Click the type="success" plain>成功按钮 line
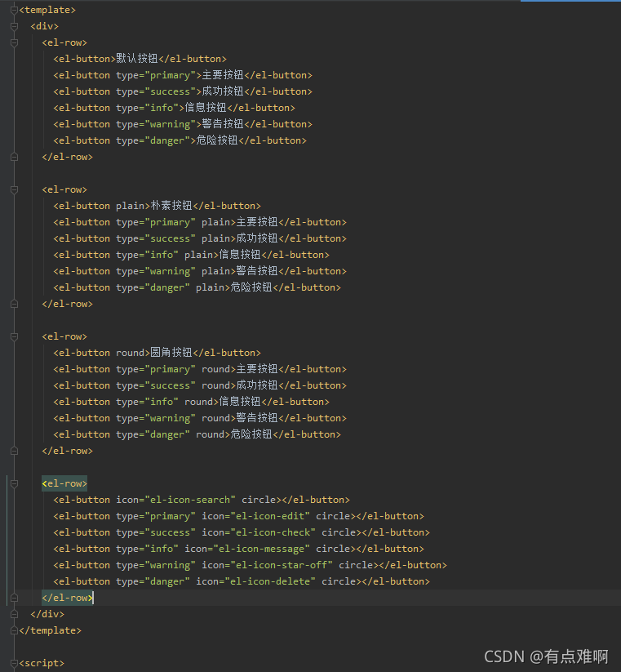621x672 pixels. (200, 238)
